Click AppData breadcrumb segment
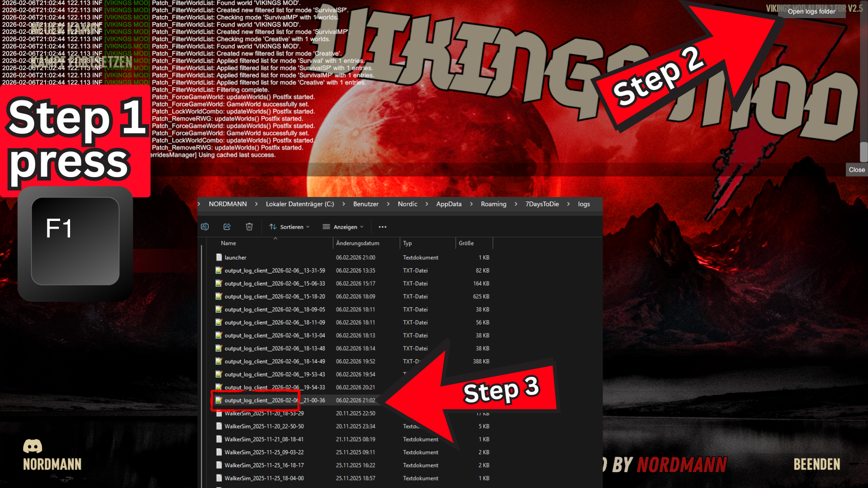The width and height of the screenshot is (868, 488). pos(449,204)
